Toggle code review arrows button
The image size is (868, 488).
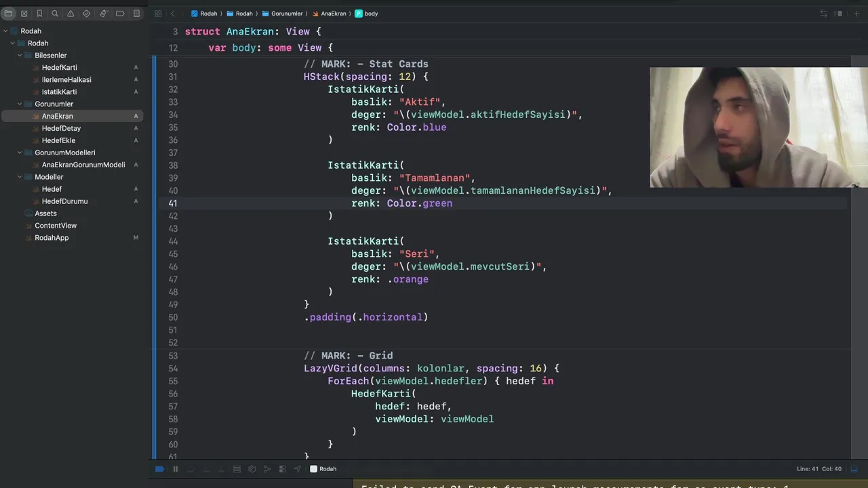coord(823,14)
